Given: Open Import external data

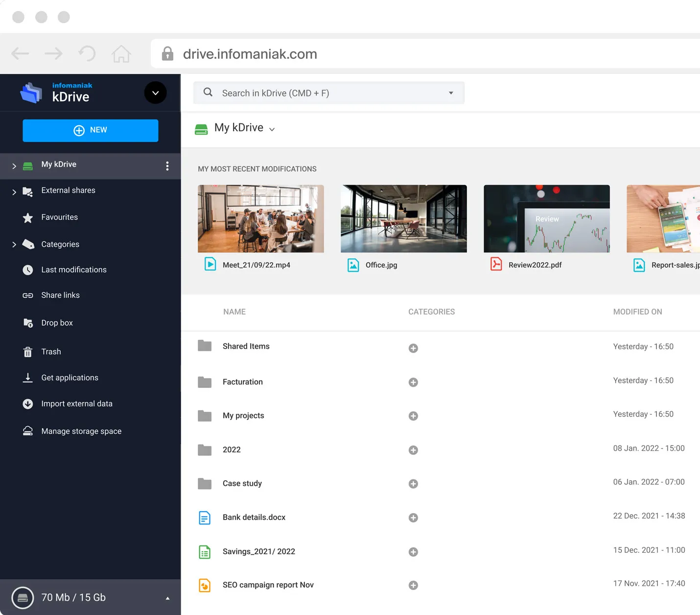Looking at the screenshot, I should 77,404.
